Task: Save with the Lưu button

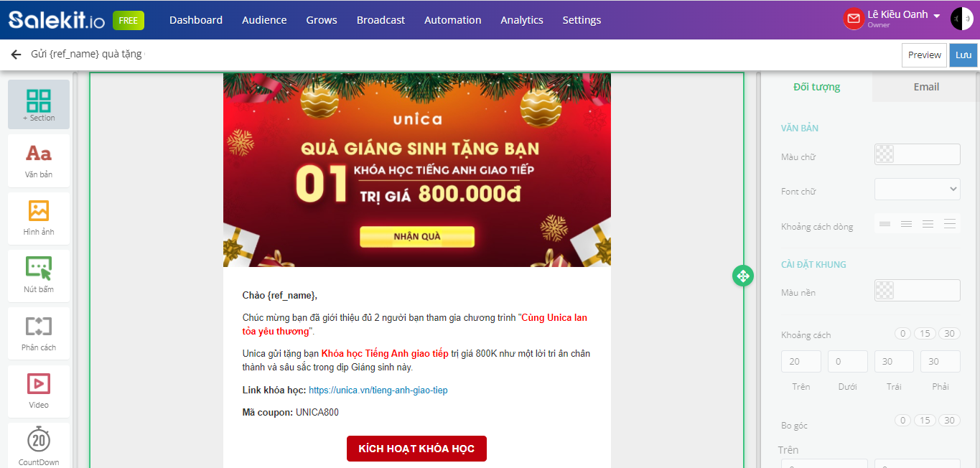Action: click(x=963, y=55)
